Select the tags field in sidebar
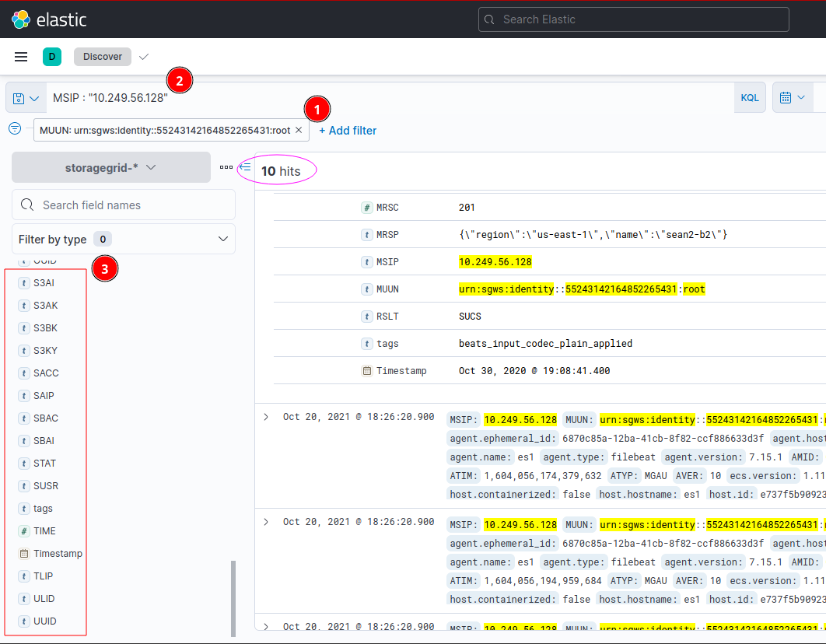This screenshot has height=644, width=826. pos(44,509)
